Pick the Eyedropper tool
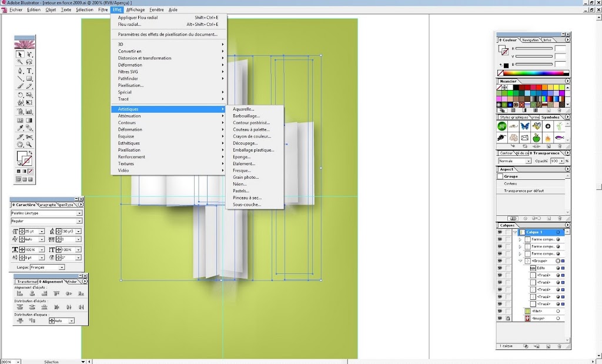This screenshot has height=364, width=602. 20,128
